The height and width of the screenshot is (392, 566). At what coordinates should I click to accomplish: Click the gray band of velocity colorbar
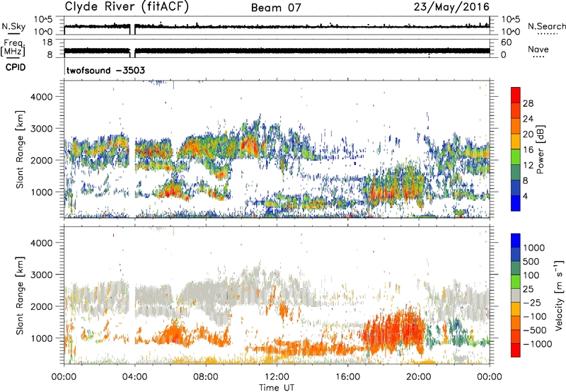[516, 295]
